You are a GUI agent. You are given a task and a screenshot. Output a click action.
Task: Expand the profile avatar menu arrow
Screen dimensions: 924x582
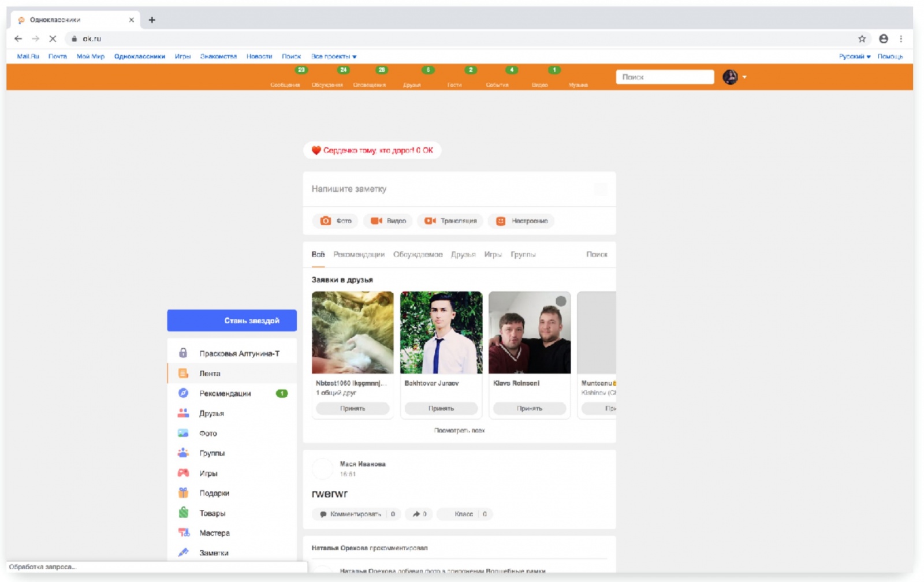[745, 77]
